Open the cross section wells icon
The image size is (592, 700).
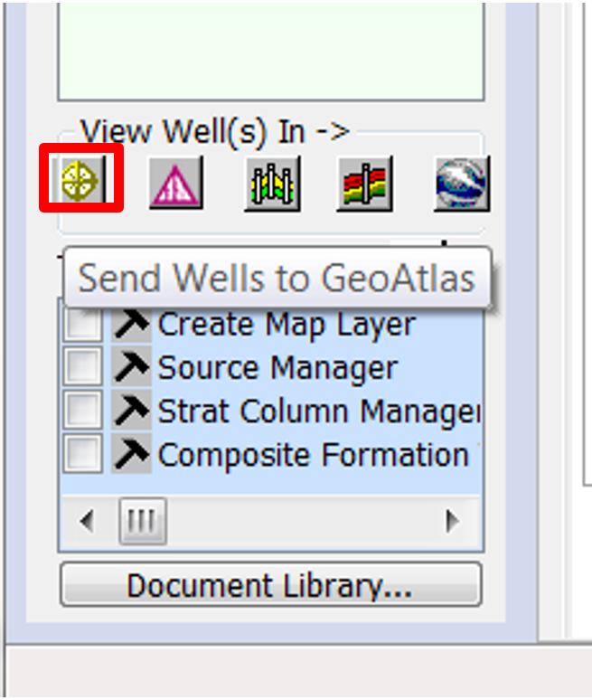click(x=273, y=183)
